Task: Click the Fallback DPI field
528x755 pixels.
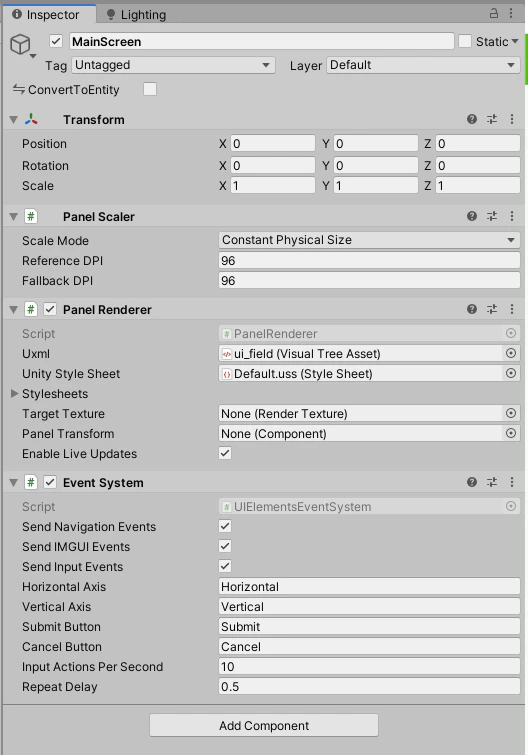Action: [x=369, y=281]
